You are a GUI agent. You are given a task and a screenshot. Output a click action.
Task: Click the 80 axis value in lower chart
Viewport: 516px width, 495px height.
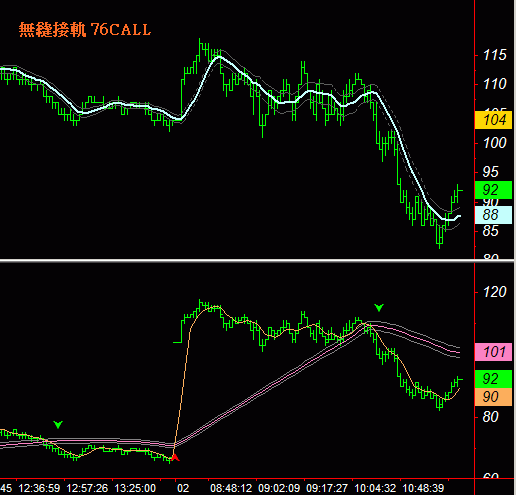[491, 417]
